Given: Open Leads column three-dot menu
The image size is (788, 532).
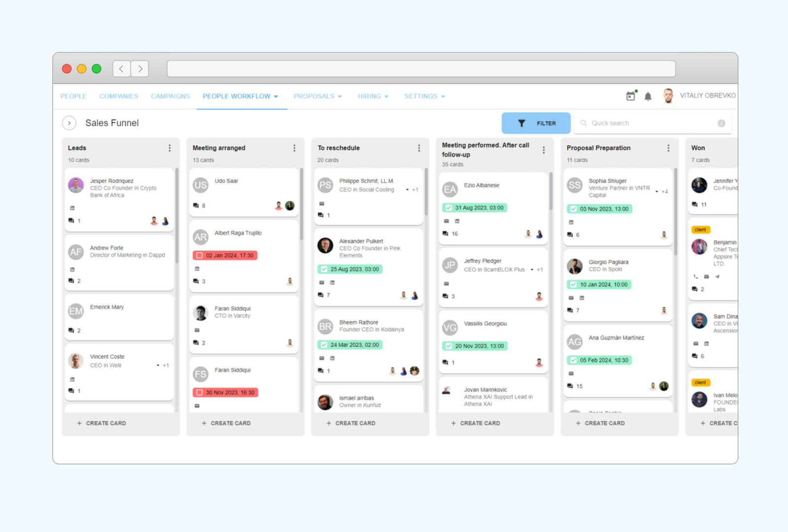Looking at the screenshot, I should tap(169, 148).
